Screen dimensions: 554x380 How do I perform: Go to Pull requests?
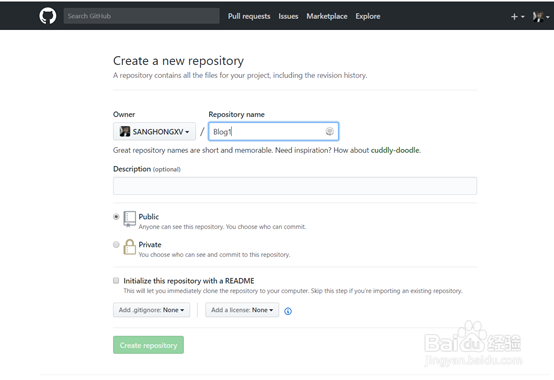[x=249, y=16]
